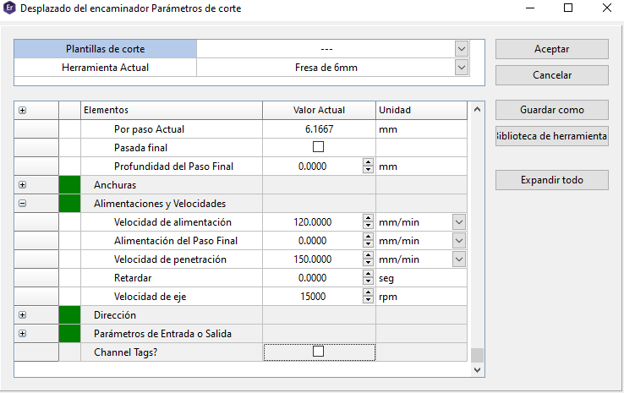Increase Velocidad de alimentación value
Viewport: 624px width, 393px height.
pyautogui.click(x=368, y=218)
